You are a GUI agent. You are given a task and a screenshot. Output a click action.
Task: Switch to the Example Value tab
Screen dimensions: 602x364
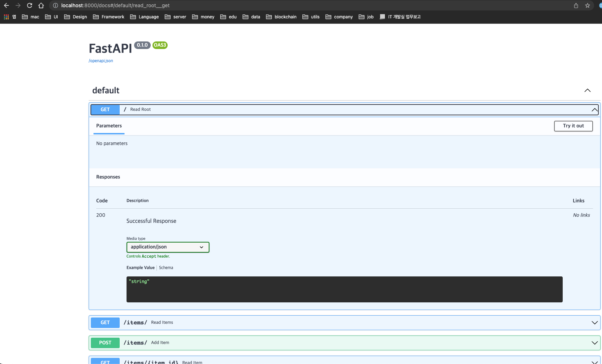pyautogui.click(x=141, y=268)
